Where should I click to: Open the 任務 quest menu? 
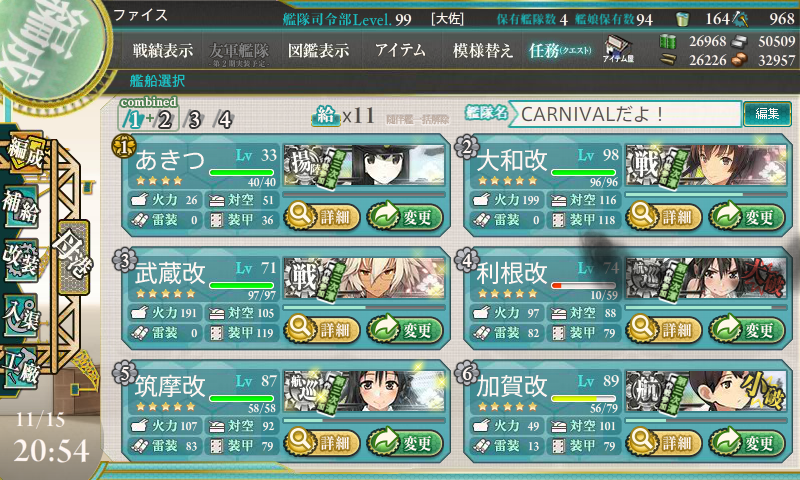tap(560, 50)
